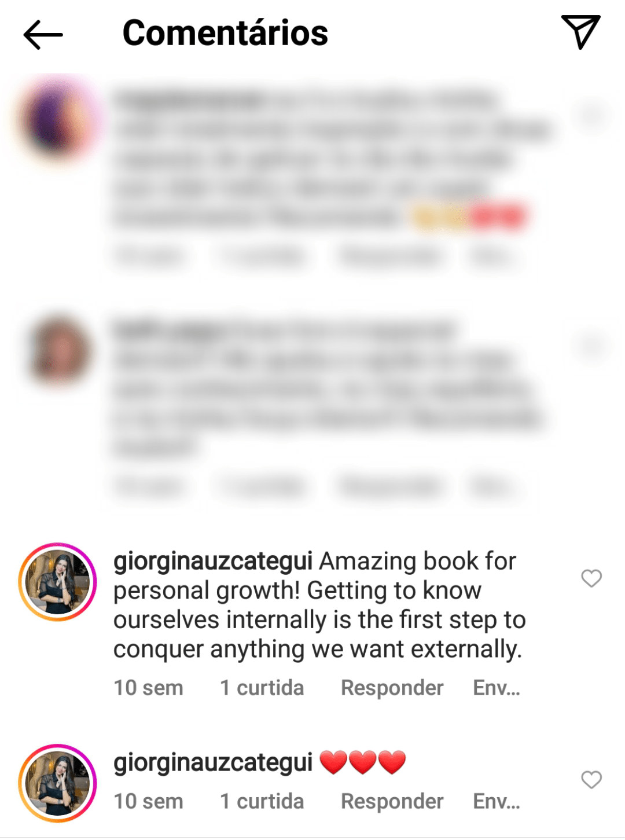Tap Env... under the hearts comment
The height and width of the screenshot is (840, 625).
pyautogui.click(x=497, y=801)
